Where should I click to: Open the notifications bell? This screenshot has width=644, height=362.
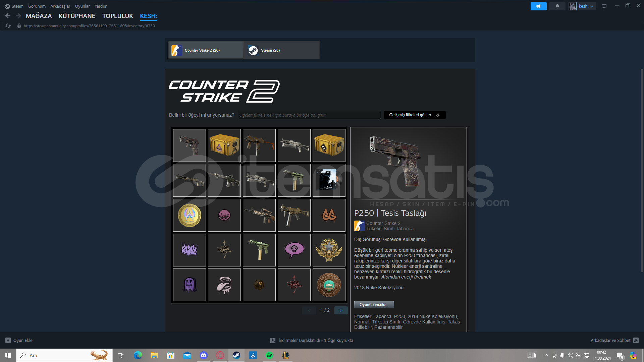coord(557,6)
